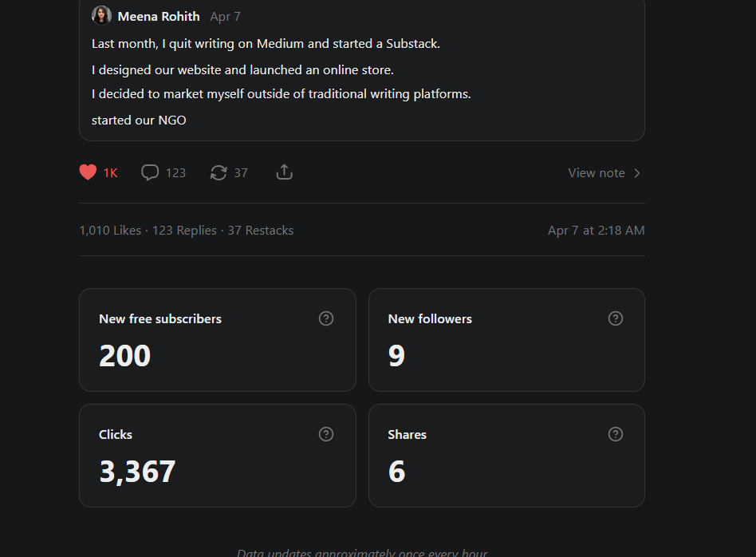Unlike the note via the red heart
Image resolution: width=756 pixels, height=557 pixels.
pyautogui.click(x=89, y=172)
